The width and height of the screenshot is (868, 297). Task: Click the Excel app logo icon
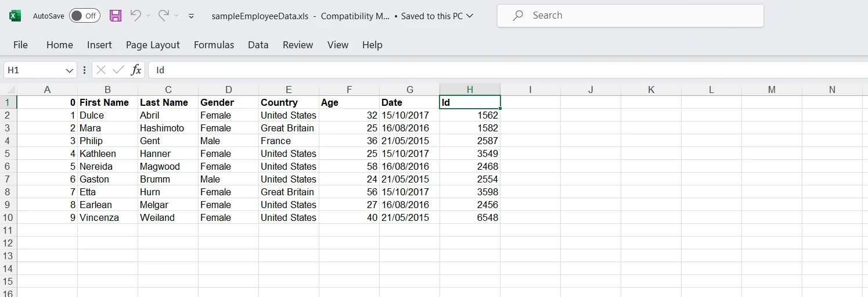click(15, 16)
